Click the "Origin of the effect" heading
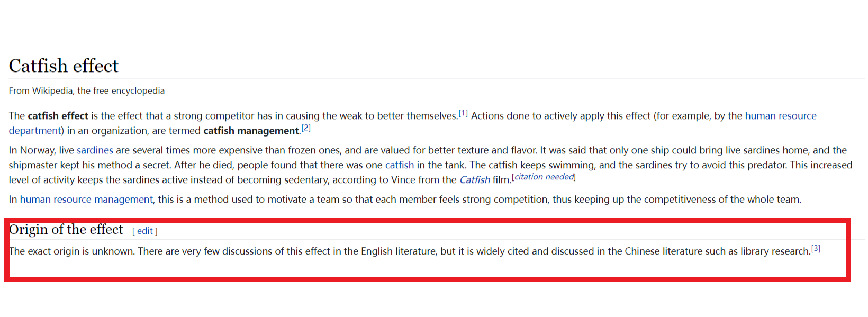Screen dimensions: 868x317 coord(66,230)
